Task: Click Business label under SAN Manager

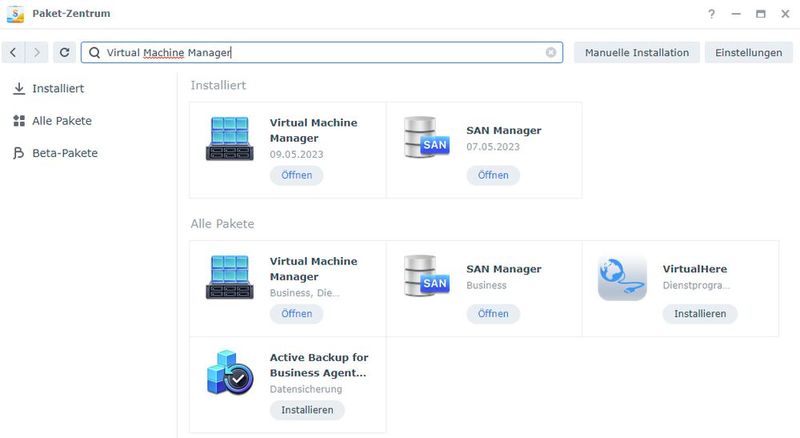Action: [486, 285]
